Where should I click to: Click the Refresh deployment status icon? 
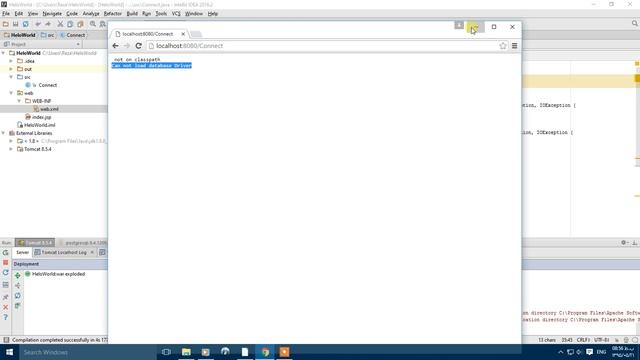tap(18, 296)
